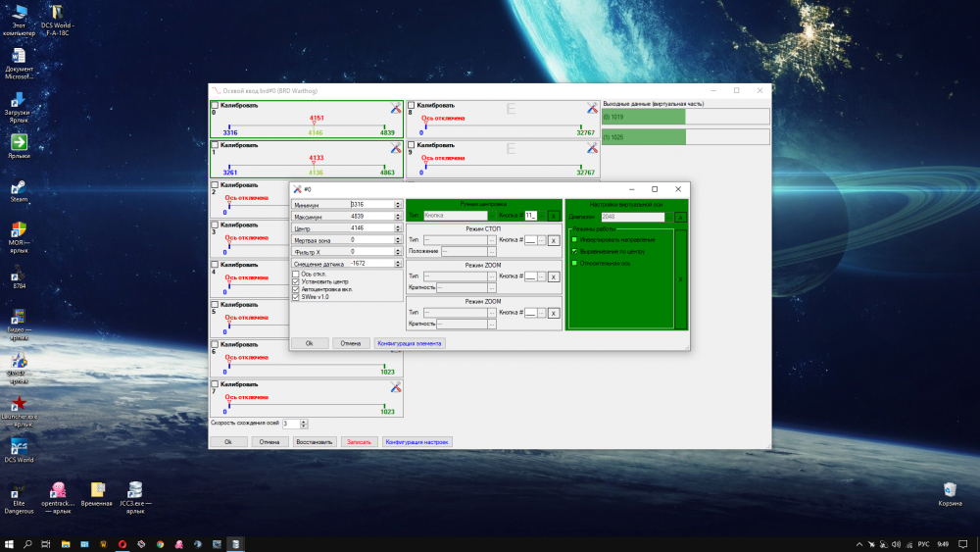Click the tools icon on axis 9

pos(592,148)
